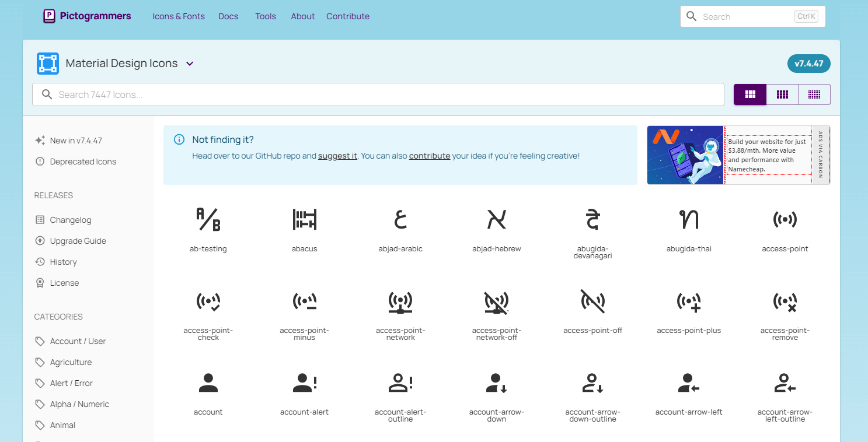Switch to large grid view

pyautogui.click(x=750, y=94)
